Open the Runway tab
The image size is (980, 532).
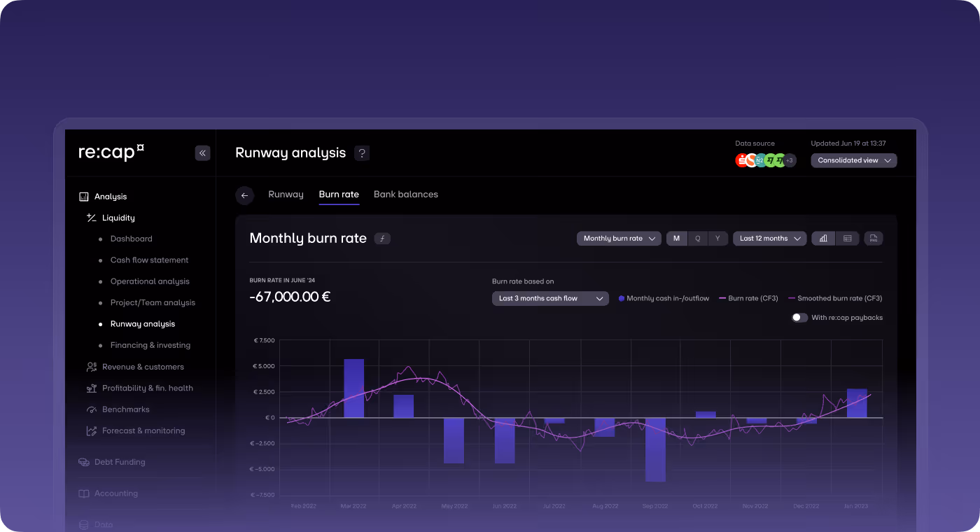tap(286, 195)
